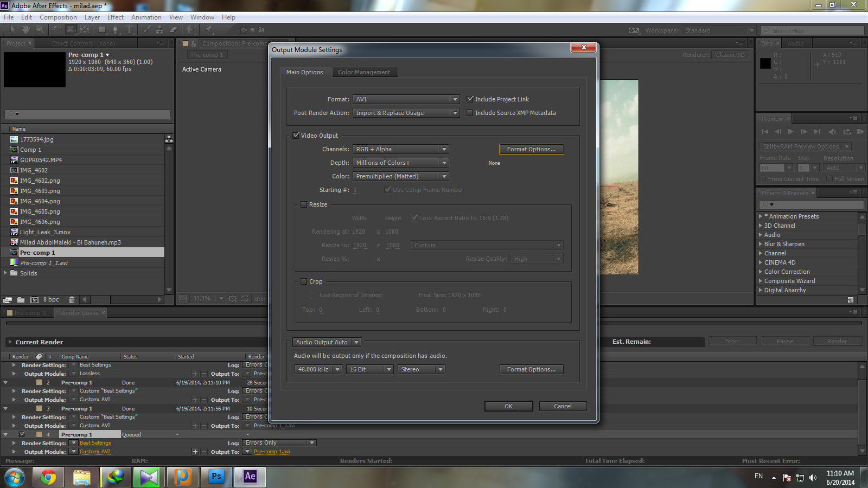This screenshot has width=868, height=488.
Task: Enable From Current Time in Preview panel
Action: click(763, 179)
